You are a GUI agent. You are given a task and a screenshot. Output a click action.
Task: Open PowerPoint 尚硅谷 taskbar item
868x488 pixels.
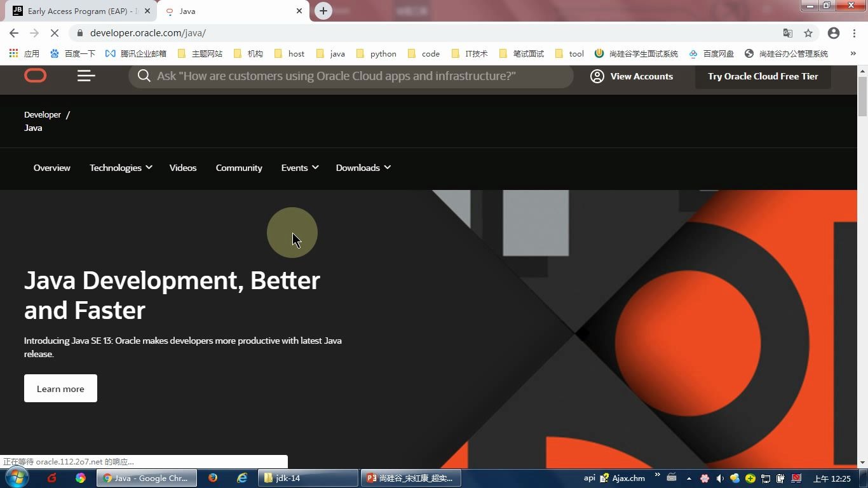coord(411,478)
